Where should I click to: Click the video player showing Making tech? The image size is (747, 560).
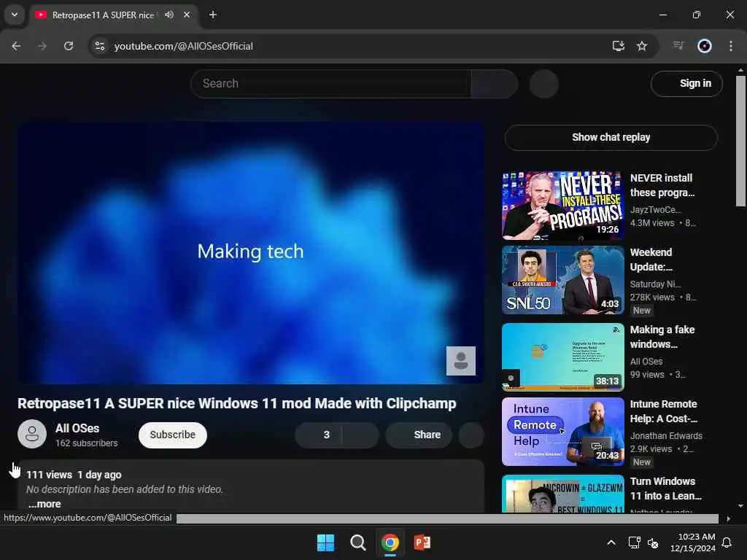pos(251,253)
